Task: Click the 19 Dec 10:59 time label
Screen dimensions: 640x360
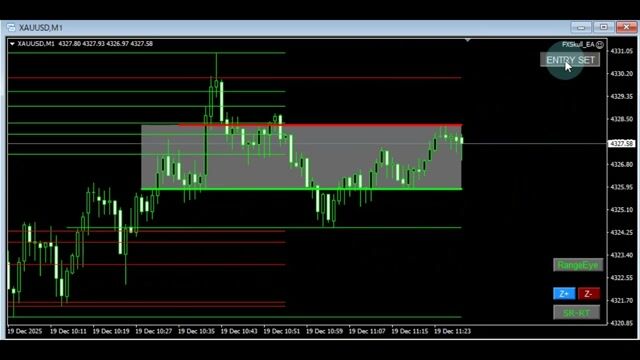Action: (324, 331)
